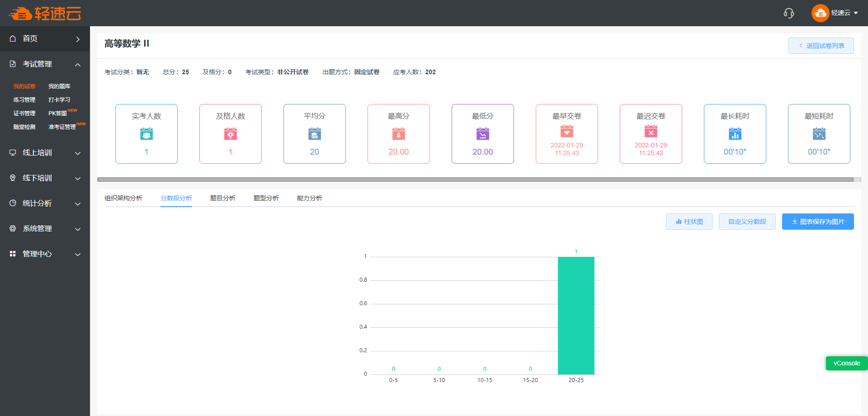Click the 轻速云 logo in header
The width and height of the screenshot is (868, 416).
45,14
